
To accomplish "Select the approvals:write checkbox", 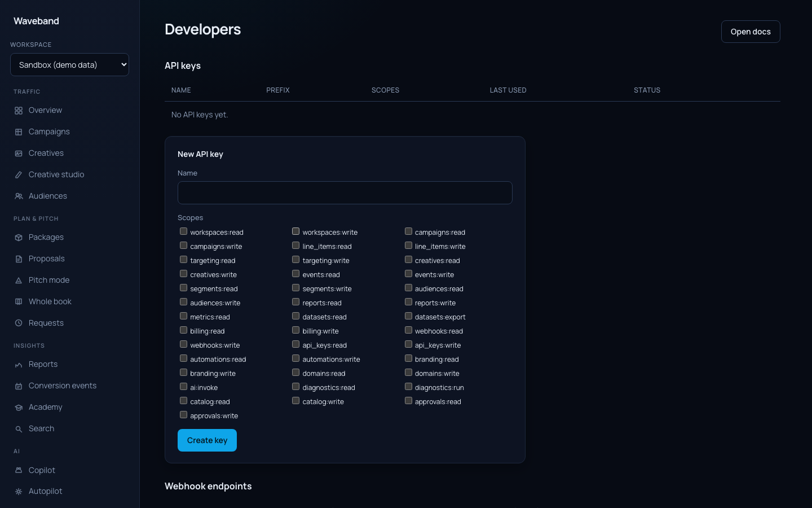I will point(183,415).
